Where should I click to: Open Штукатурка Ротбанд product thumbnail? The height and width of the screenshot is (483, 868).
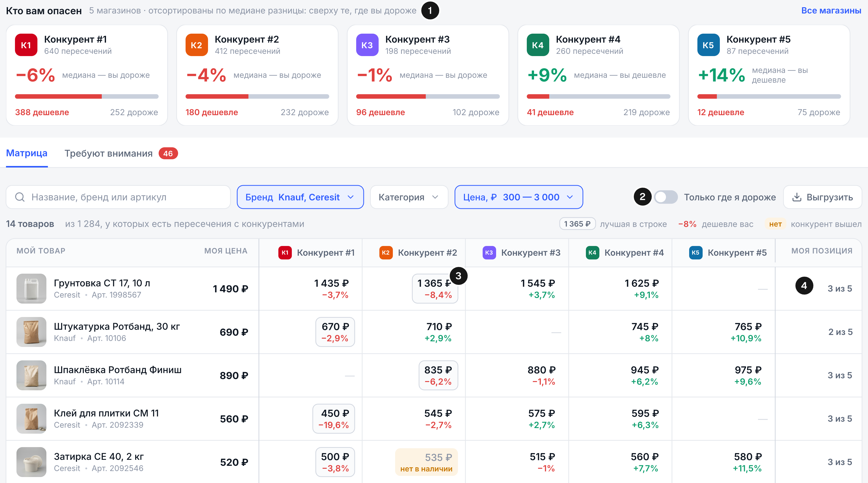31,332
